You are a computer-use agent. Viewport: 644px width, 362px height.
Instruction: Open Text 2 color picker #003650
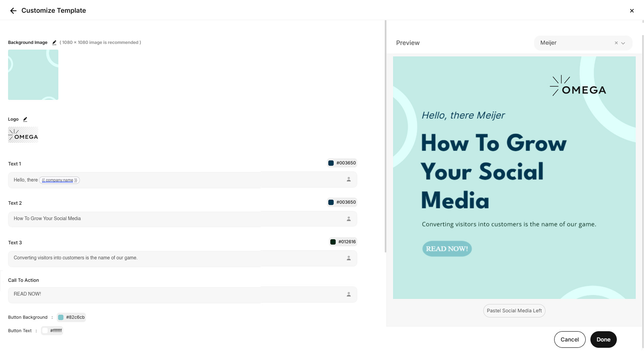click(x=342, y=202)
